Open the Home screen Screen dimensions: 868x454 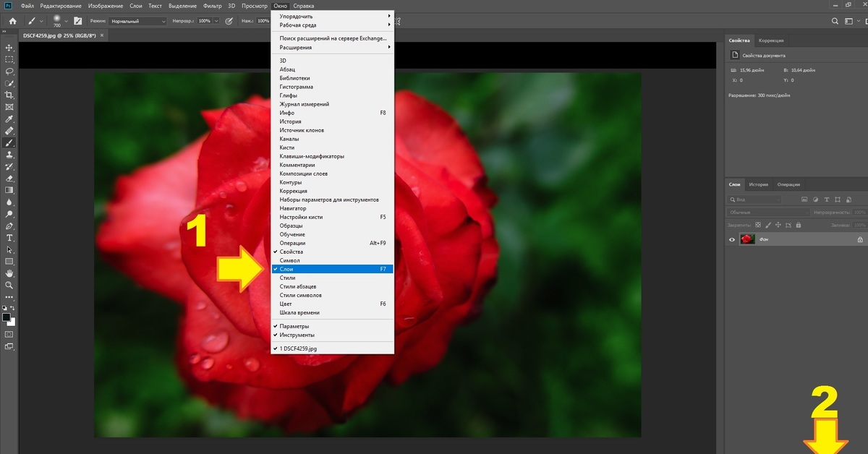[x=12, y=21]
